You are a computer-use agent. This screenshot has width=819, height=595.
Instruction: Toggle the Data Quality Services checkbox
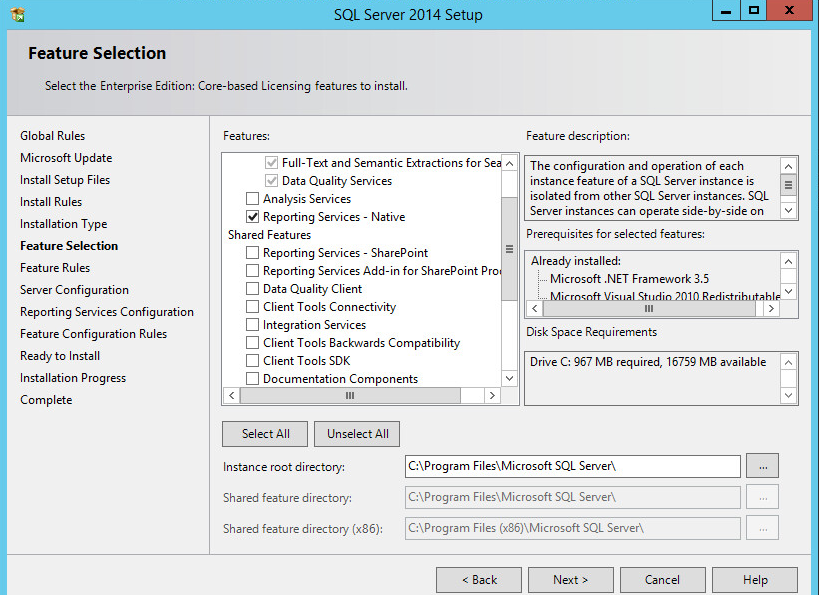271,181
